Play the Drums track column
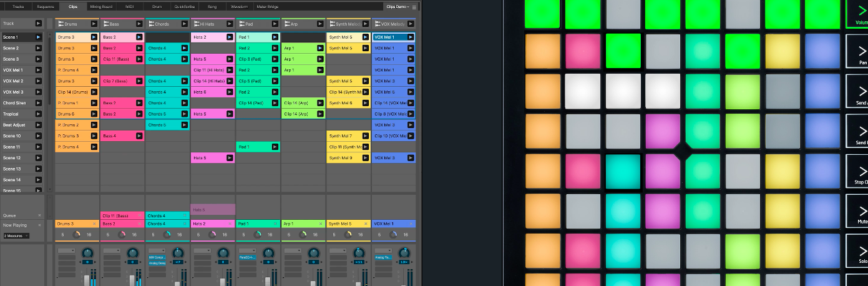The height and width of the screenshot is (286, 868). click(x=94, y=24)
